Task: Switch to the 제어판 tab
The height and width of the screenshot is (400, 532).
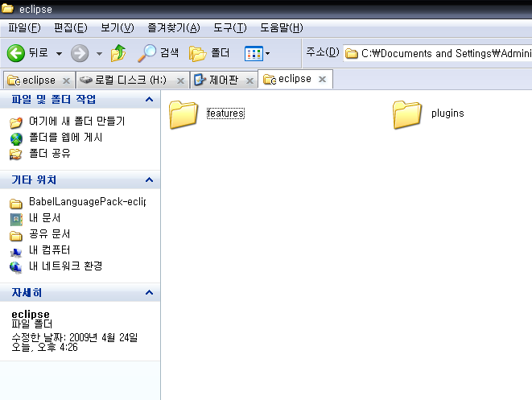Action: coord(224,80)
